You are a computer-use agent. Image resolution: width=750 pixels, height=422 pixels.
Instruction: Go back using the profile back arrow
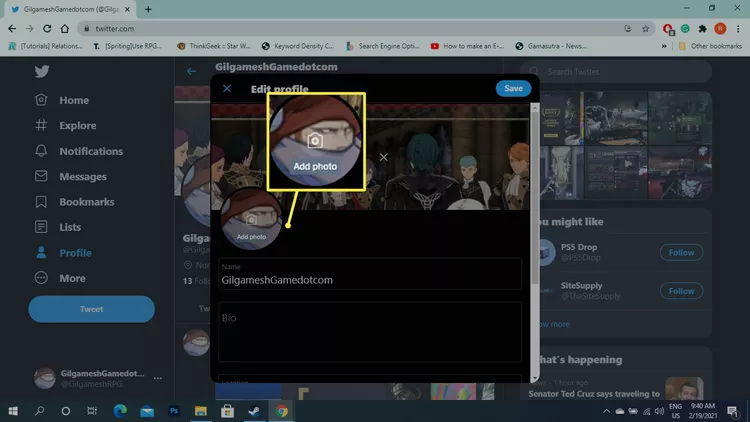[192, 71]
